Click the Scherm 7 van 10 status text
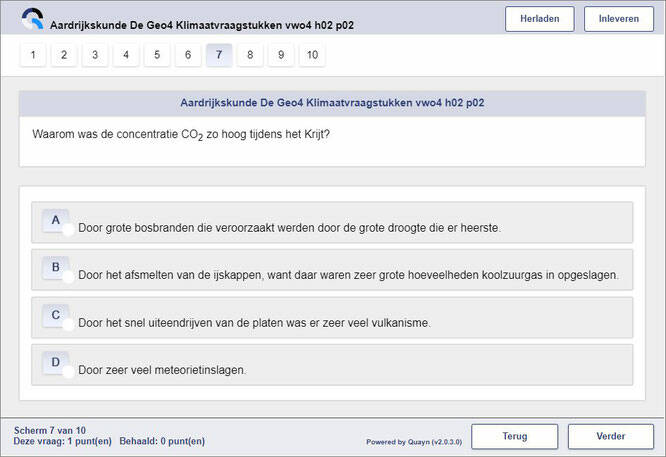The image size is (666, 457). pyautogui.click(x=50, y=430)
